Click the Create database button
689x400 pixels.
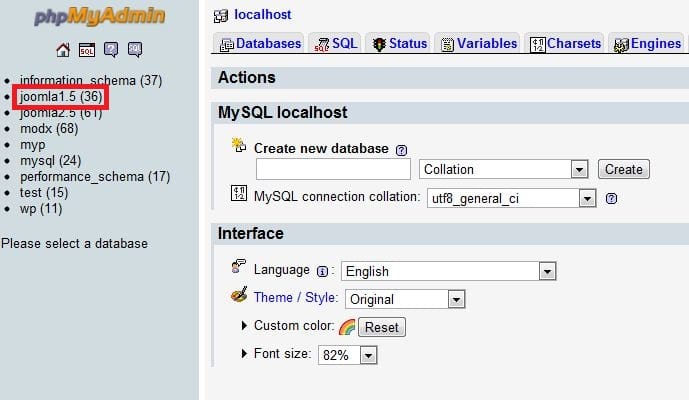[624, 169]
